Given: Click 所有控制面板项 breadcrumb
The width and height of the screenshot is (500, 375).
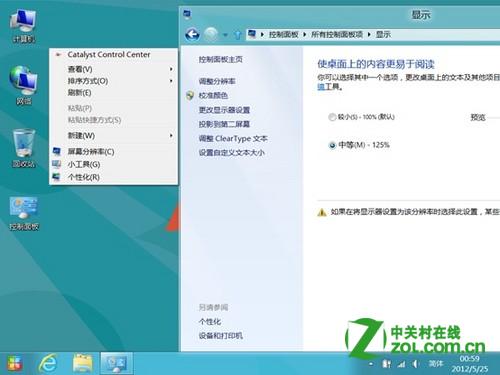Looking at the screenshot, I should click(337, 35).
